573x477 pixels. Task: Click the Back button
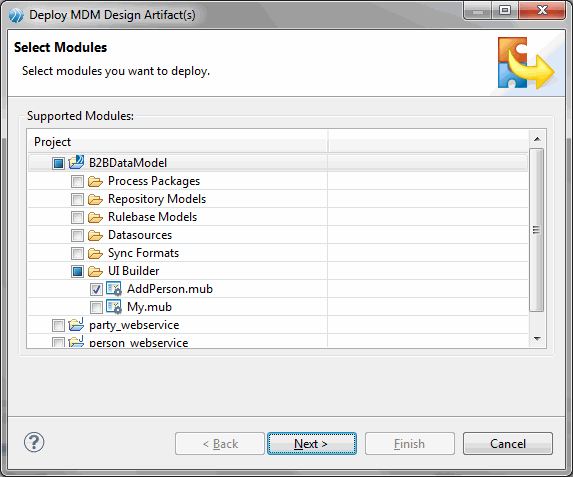point(220,444)
